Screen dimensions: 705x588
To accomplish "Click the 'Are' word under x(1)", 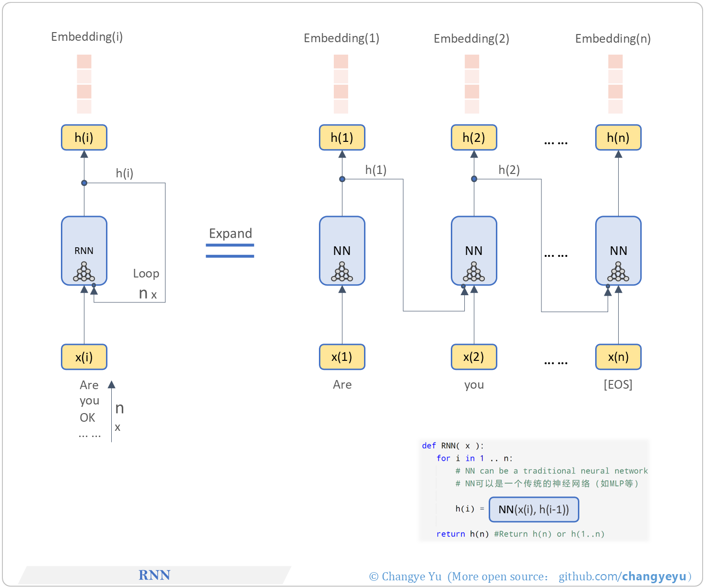I will 342,385.
